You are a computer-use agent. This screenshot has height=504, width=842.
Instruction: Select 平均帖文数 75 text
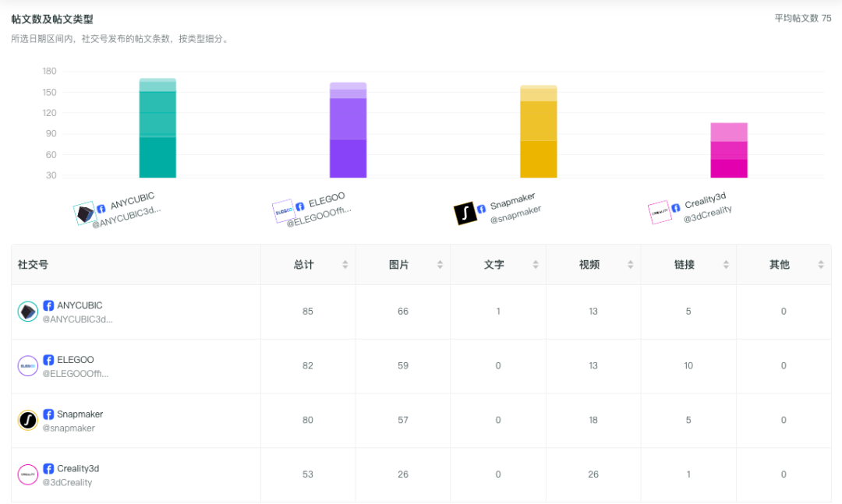[x=803, y=18]
